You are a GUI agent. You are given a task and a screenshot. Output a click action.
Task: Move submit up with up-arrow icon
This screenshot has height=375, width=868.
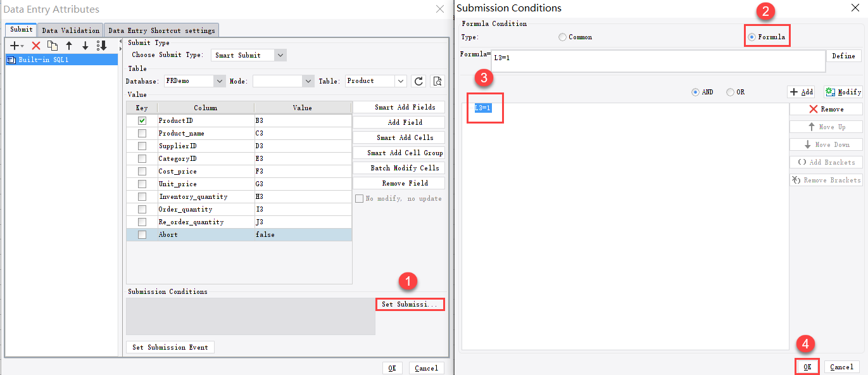pos(68,46)
